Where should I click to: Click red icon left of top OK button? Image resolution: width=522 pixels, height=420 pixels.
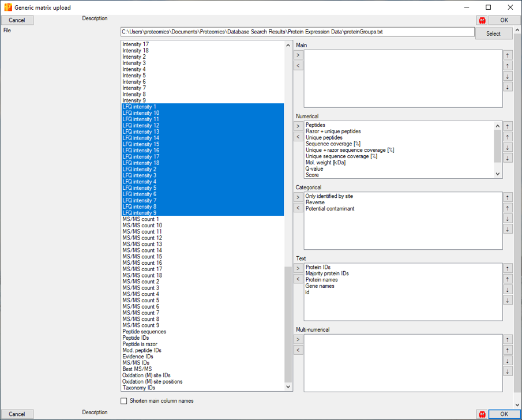(x=482, y=20)
